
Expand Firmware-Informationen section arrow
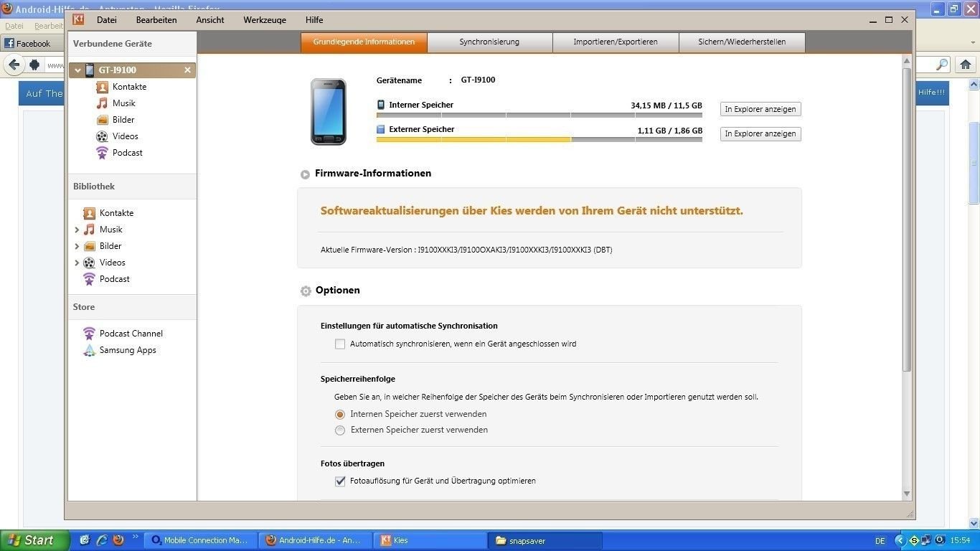[305, 174]
